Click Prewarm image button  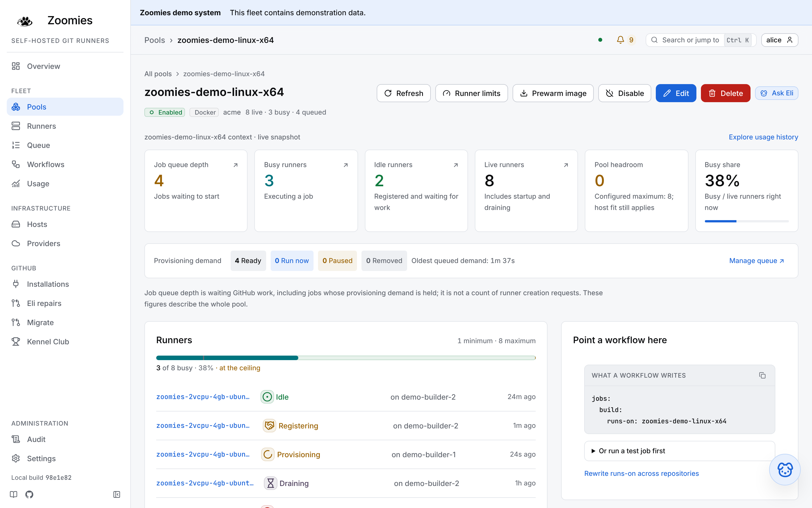[553, 93]
